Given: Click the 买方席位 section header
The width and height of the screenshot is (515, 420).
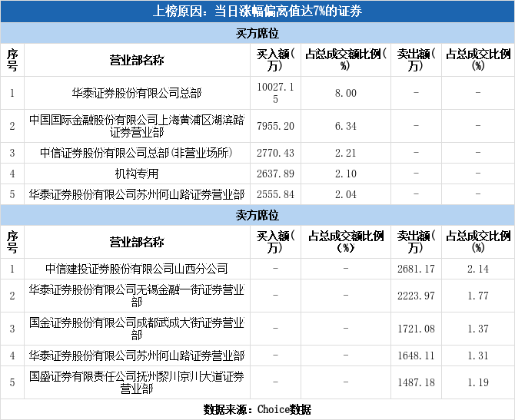Looking at the screenshot, I should click(x=257, y=33).
